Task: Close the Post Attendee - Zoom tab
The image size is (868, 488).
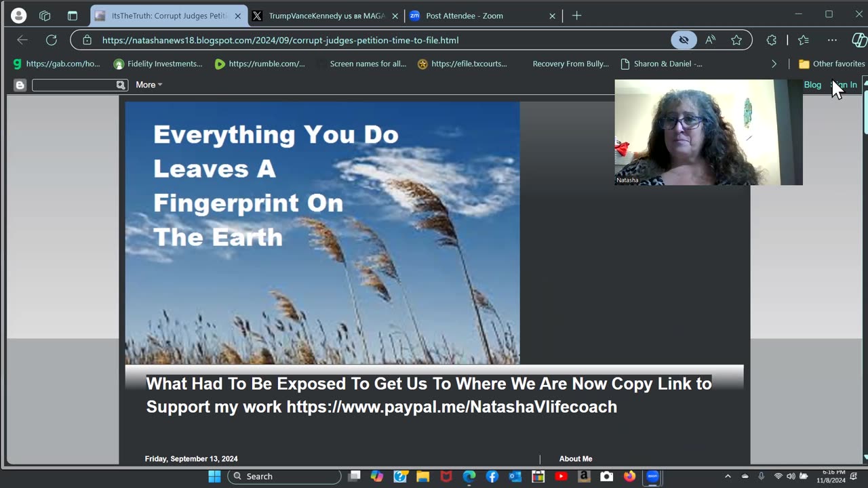Action: [552, 16]
